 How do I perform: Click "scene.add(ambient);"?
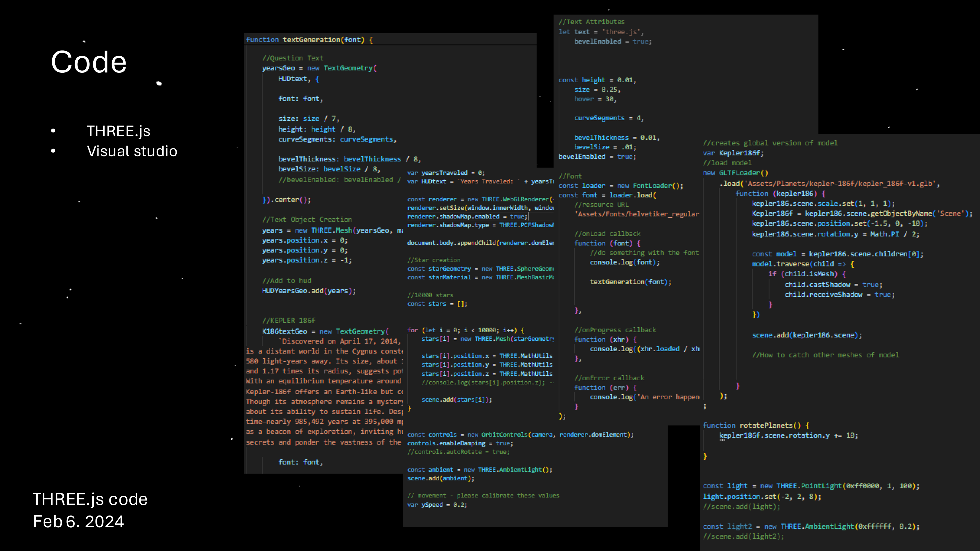[441, 478]
